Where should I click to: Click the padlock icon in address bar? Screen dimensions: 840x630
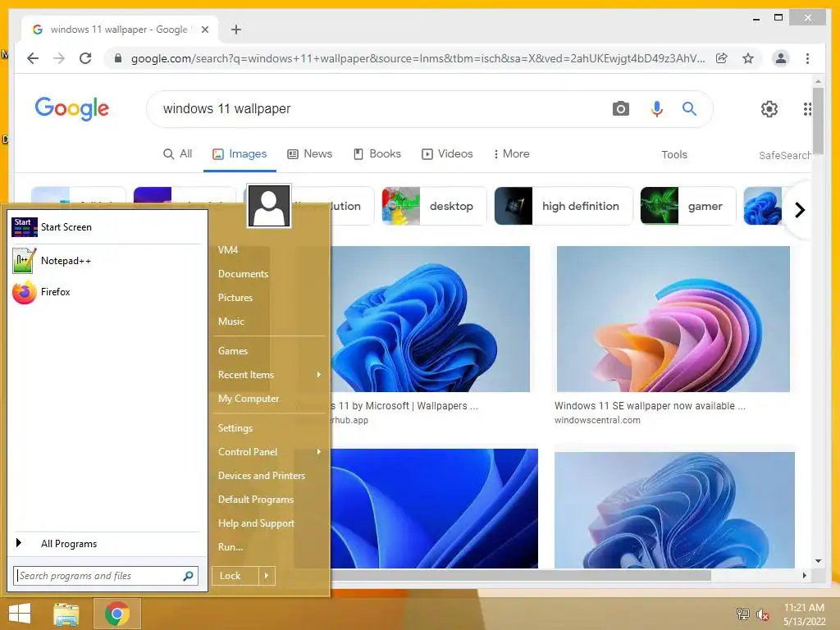pyautogui.click(x=118, y=58)
